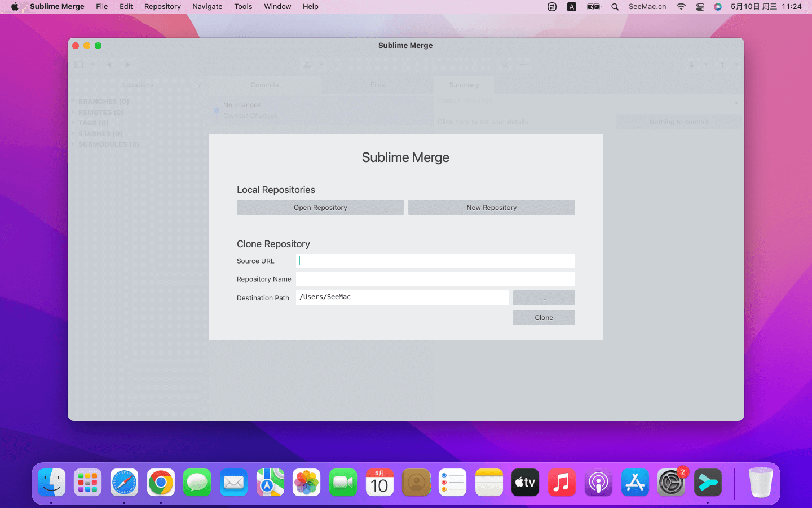
Task: Click the Siri icon in menu bar
Action: coord(718,7)
